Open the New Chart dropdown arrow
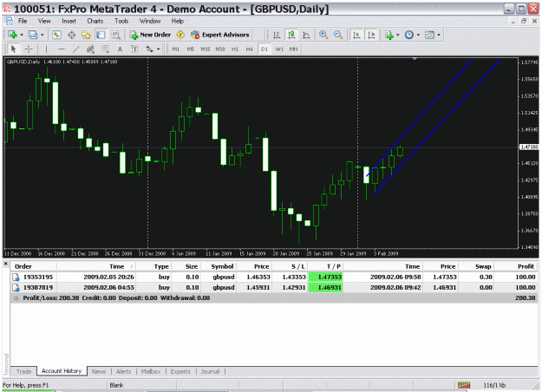The height and width of the screenshot is (392, 542). (22, 35)
